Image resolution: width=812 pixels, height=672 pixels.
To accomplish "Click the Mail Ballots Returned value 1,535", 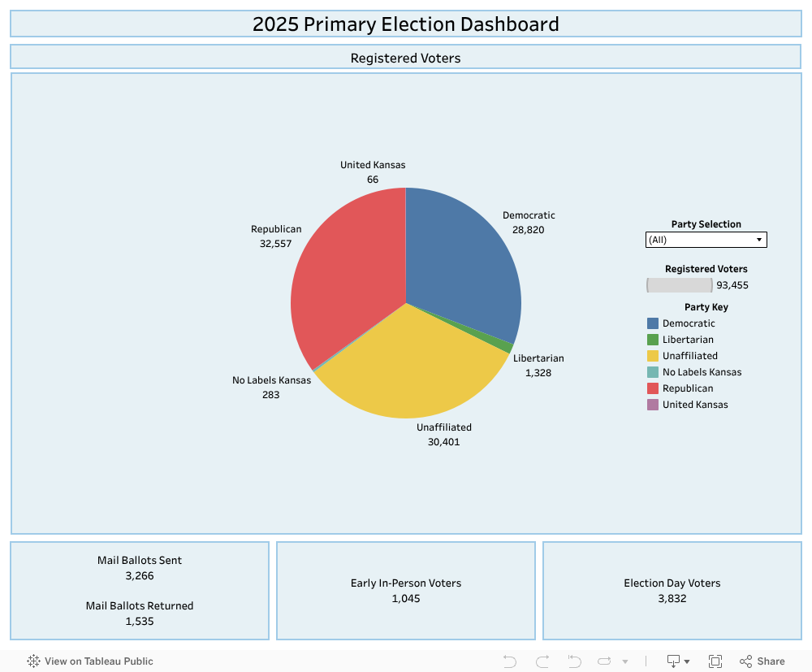I will pyautogui.click(x=140, y=622).
